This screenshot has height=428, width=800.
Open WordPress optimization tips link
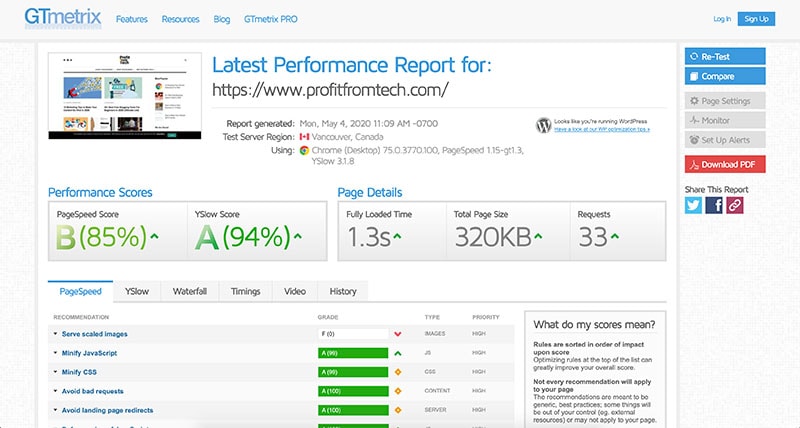click(x=602, y=130)
